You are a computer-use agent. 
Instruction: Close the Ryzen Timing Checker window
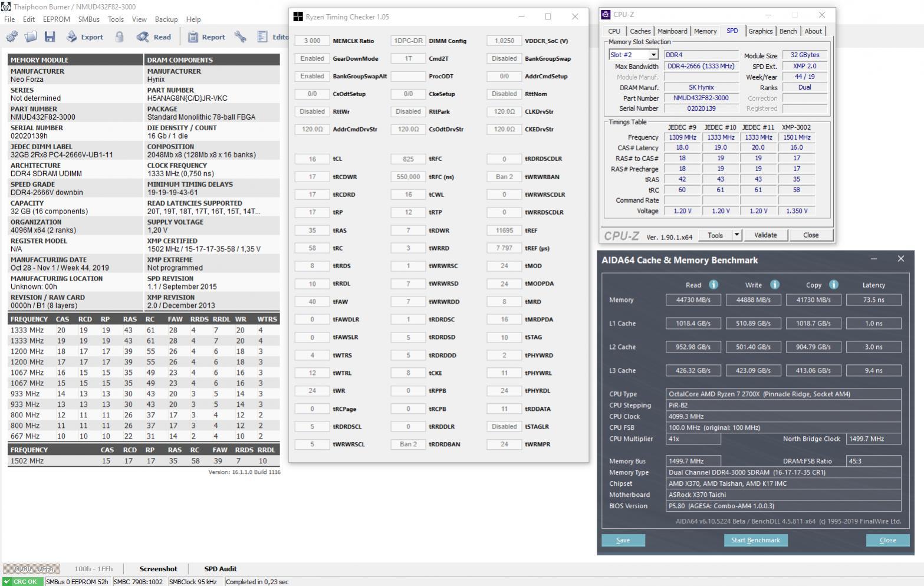[x=575, y=17]
